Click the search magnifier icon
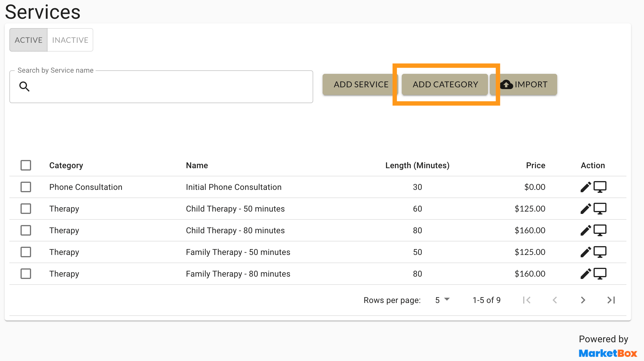Screen dimensions: 644x361 [24, 86]
